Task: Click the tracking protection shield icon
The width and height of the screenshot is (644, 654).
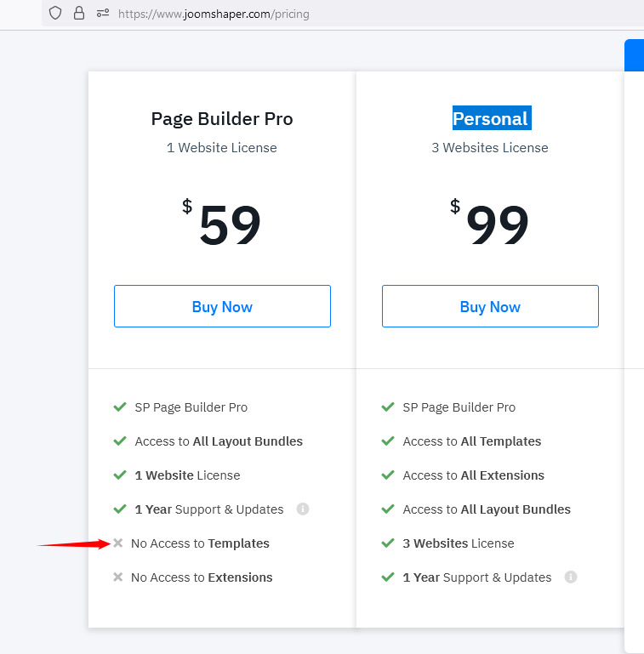Action: pos(55,13)
